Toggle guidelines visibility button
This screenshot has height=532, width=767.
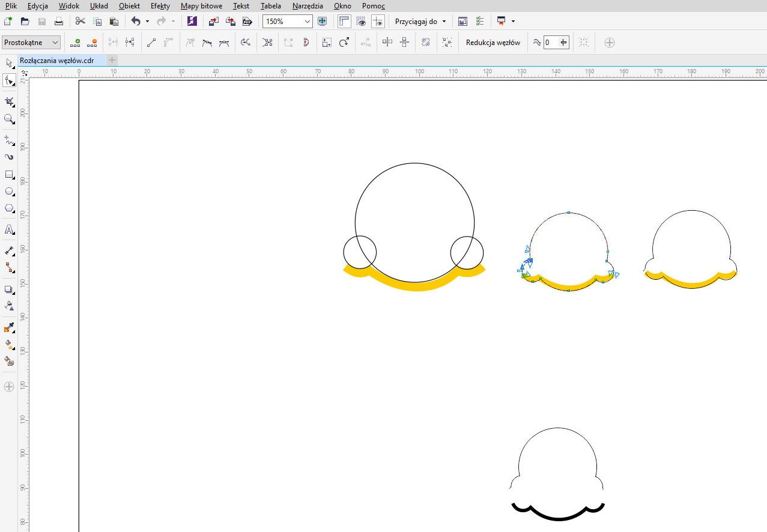pyautogui.click(x=378, y=21)
